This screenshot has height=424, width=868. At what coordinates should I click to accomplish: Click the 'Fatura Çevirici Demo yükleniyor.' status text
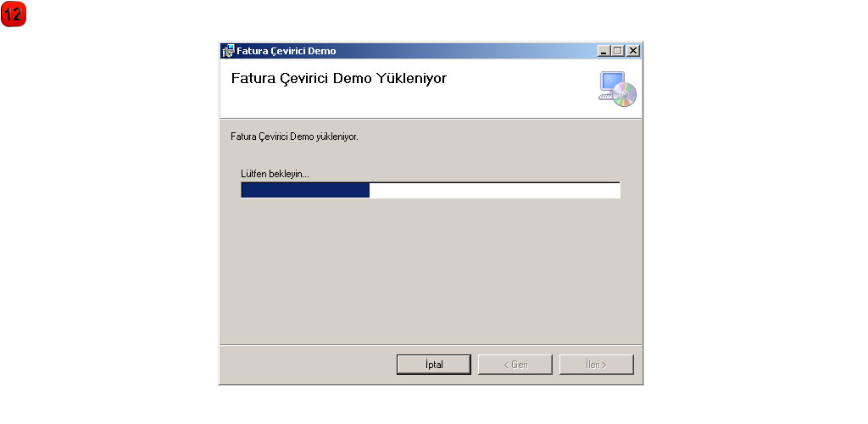(294, 137)
